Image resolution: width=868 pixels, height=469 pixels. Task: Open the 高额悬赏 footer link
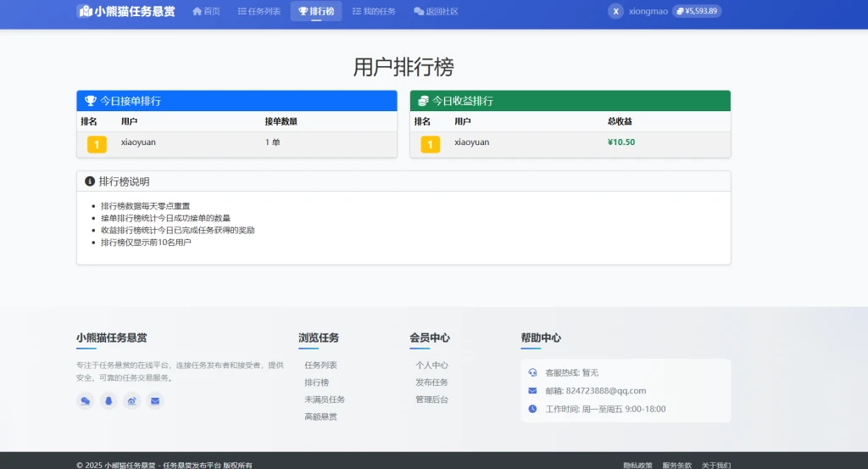(320, 416)
